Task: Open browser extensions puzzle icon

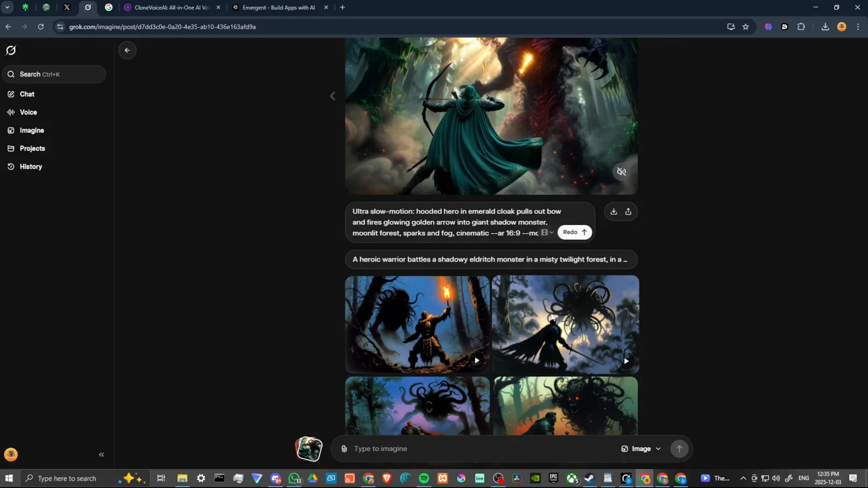Action: tap(801, 27)
